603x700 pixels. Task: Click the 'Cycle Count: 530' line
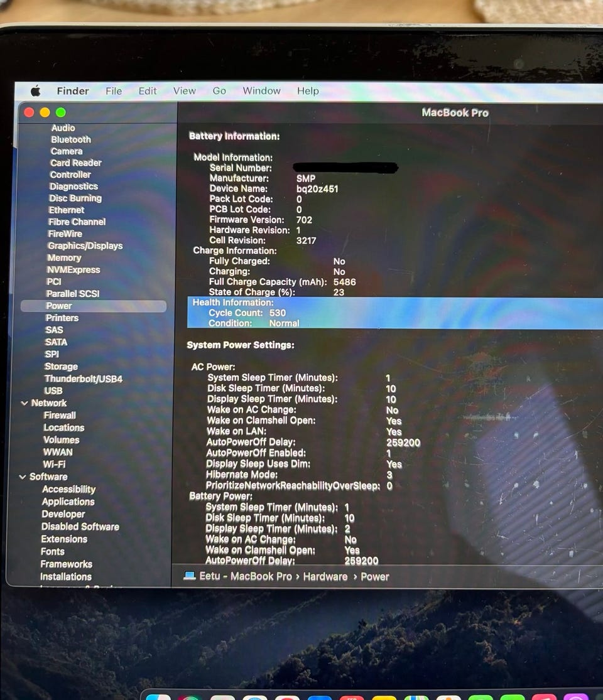pos(247,313)
